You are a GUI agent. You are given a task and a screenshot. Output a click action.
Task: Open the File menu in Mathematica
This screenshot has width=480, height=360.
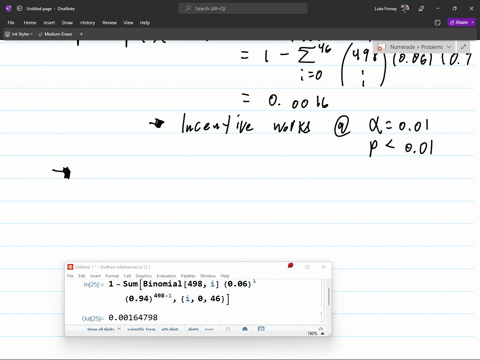tap(70, 276)
